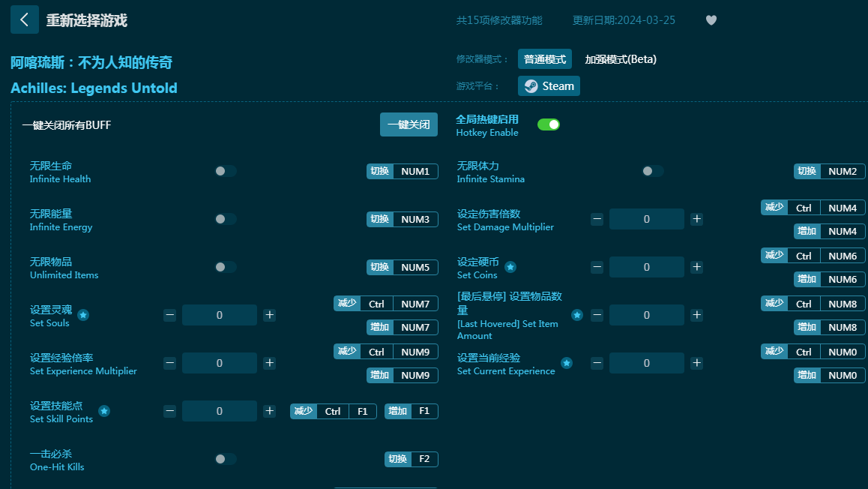This screenshot has width=868, height=489.
Task: Click the Achilles: Legends Untold title
Action: click(94, 88)
